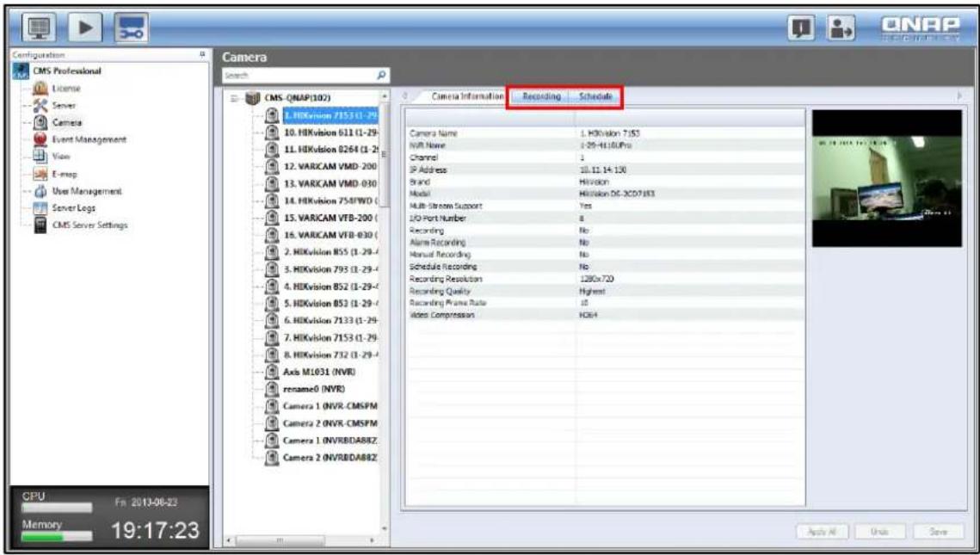
Task: Click the Video Compression row label
Action: 441,315
